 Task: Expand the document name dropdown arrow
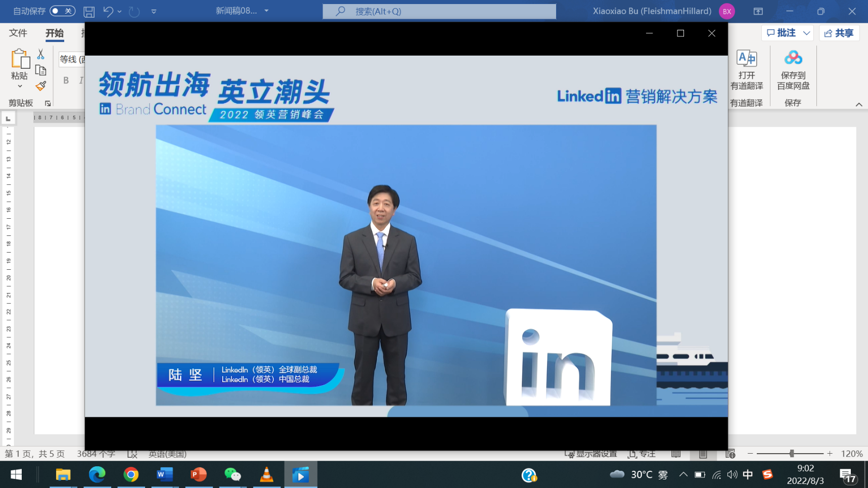[266, 11]
